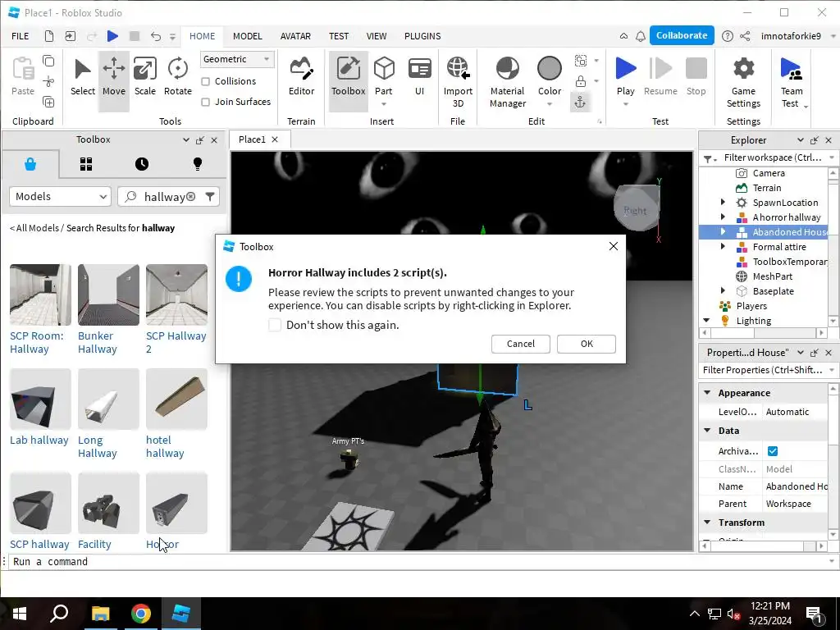The width and height of the screenshot is (840, 630).
Task: Click the Cut scissors icon
Action: pyautogui.click(x=48, y=81)
